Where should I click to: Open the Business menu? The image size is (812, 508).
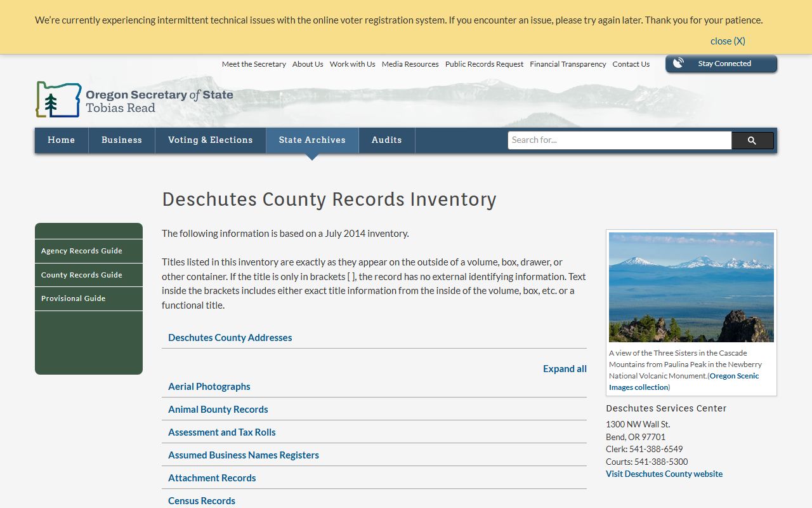122,140
